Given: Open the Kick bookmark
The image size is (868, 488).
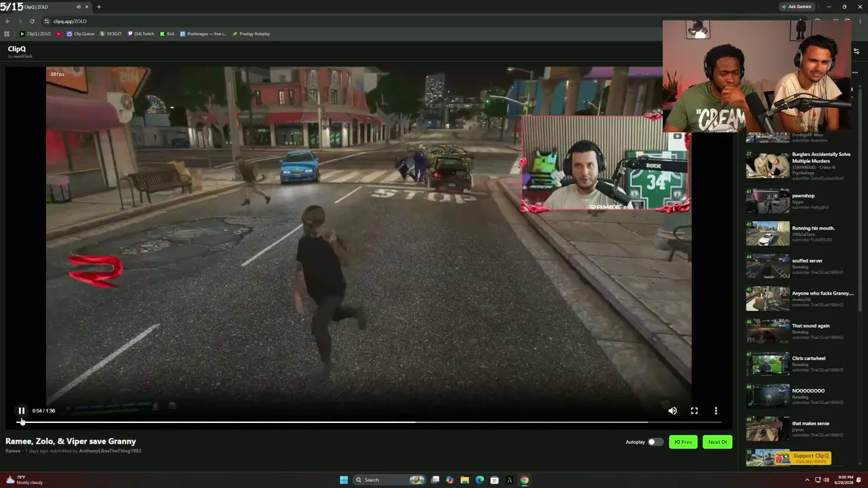Looking at the screenshot, I should pos(167,34).
